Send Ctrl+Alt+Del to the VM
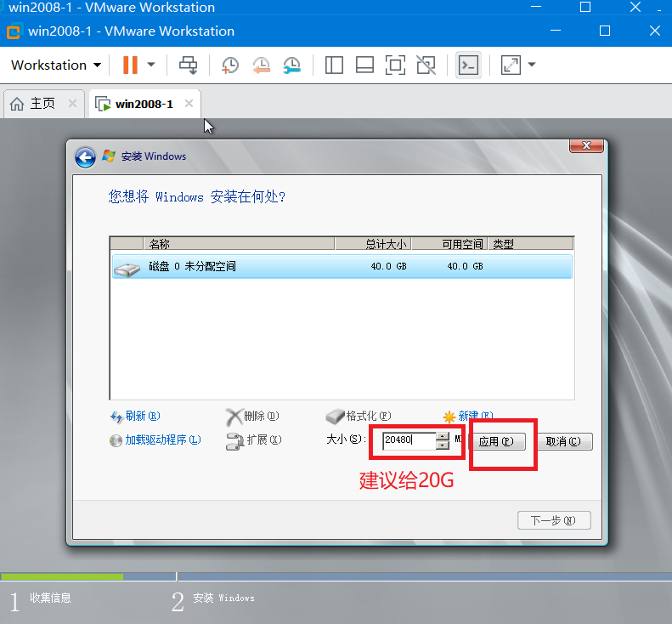 click(188, 65)
